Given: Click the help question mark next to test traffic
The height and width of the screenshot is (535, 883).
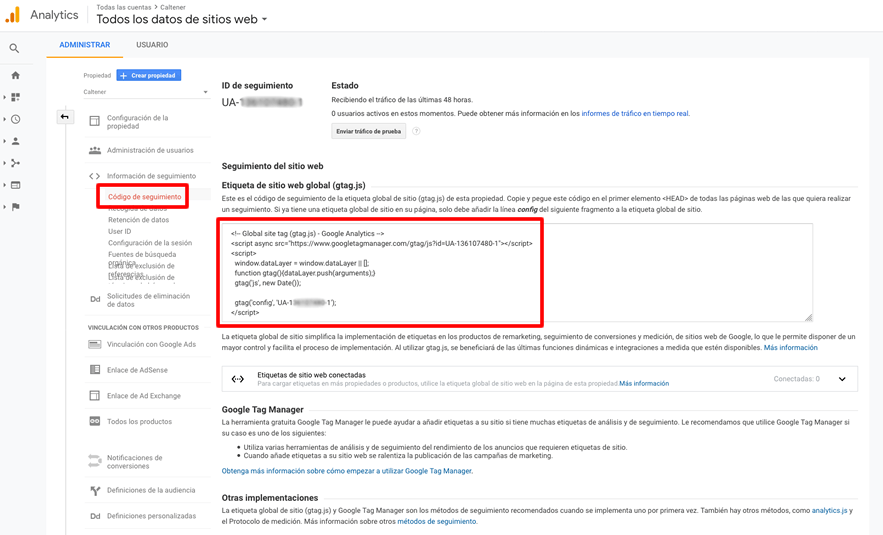Looking at the screenshot, I should 416,131.
